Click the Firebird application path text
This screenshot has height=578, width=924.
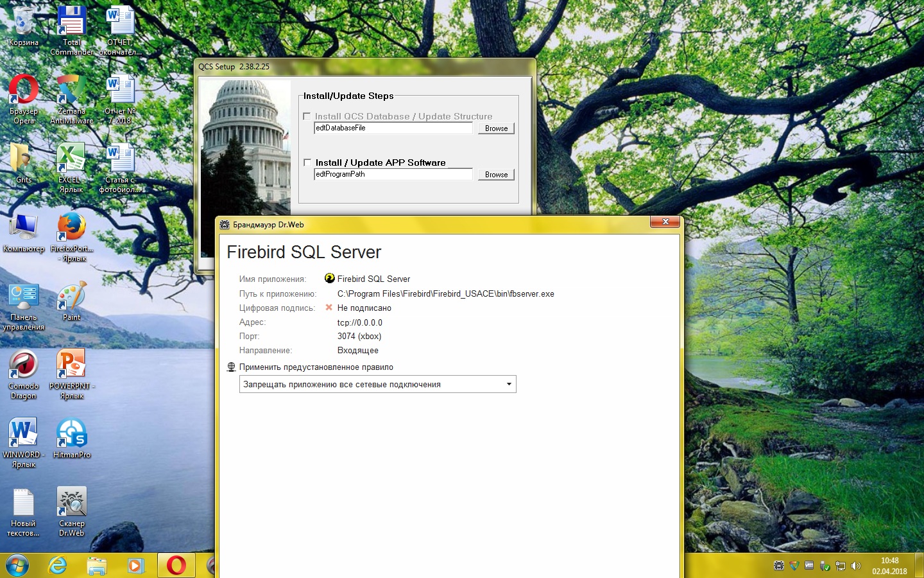tap(446, 294)
